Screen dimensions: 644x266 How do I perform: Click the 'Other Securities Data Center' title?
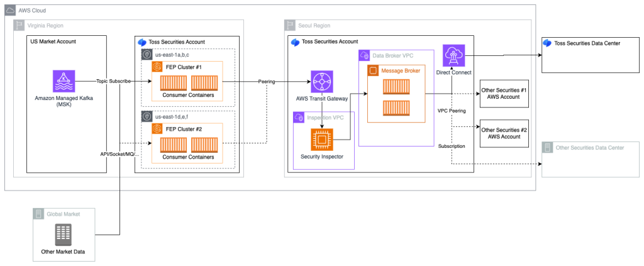tap(590, 147)
